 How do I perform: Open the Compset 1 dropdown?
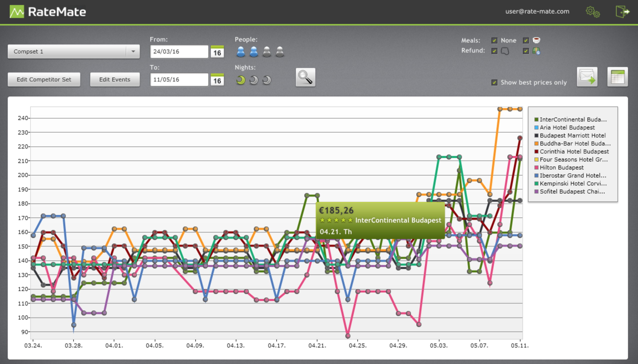(133, 51)
